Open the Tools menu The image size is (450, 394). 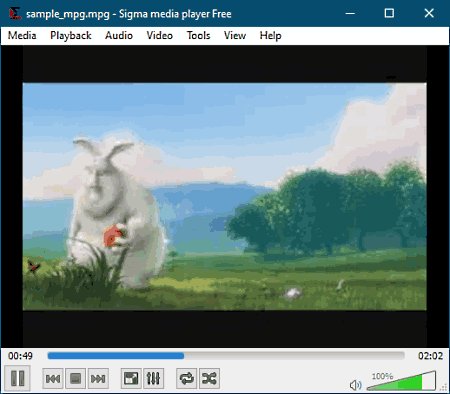(x=198, y=35)
